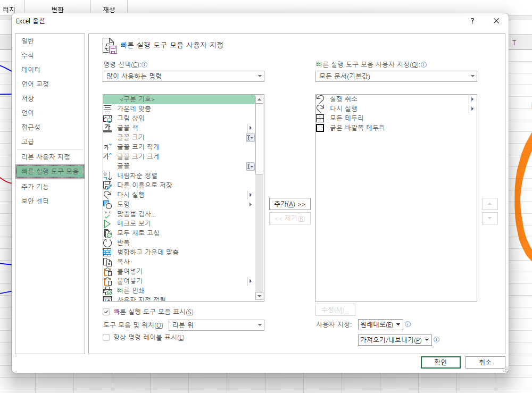The width and height of the screenshot is (532, 393).
Task: Click the 수정(M)... button
Action: [x=335, y=310]
